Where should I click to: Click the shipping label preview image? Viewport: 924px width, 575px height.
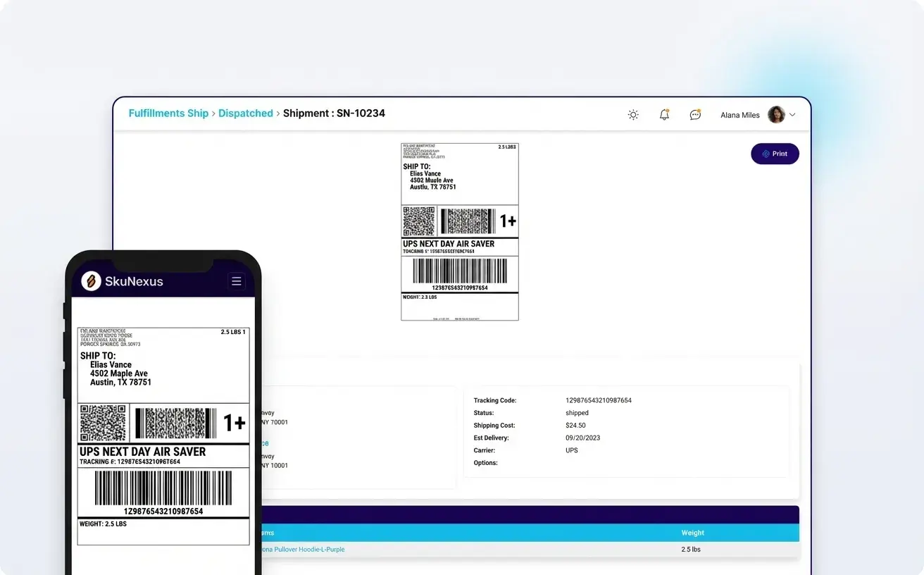tap(459, 231)
